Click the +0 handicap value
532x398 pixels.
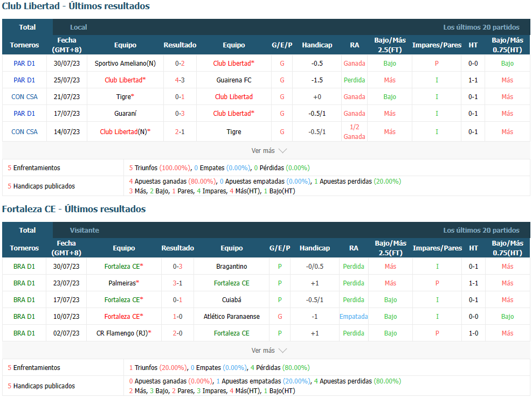317,96
